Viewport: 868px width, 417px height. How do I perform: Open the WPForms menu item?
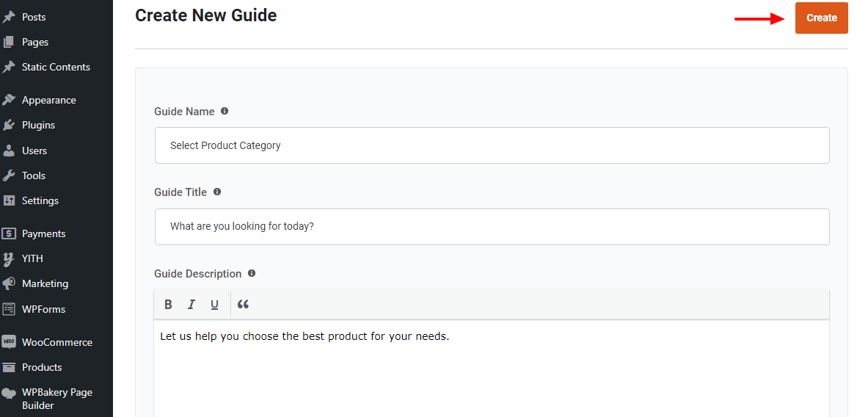(x=43, y=309)
